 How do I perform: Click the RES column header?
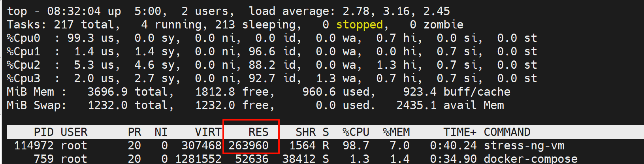(x=258, y=132)
